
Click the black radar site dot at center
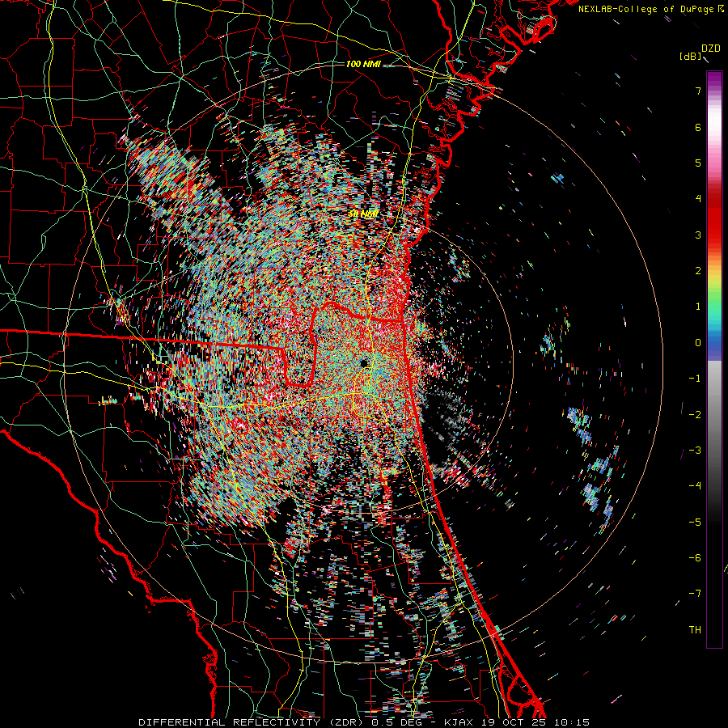[363, 362]
